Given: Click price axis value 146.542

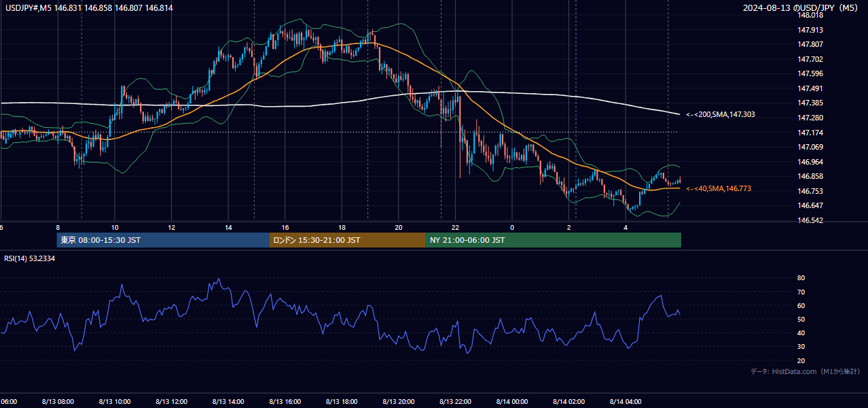Looking at the screenshot, I should 810,220.
